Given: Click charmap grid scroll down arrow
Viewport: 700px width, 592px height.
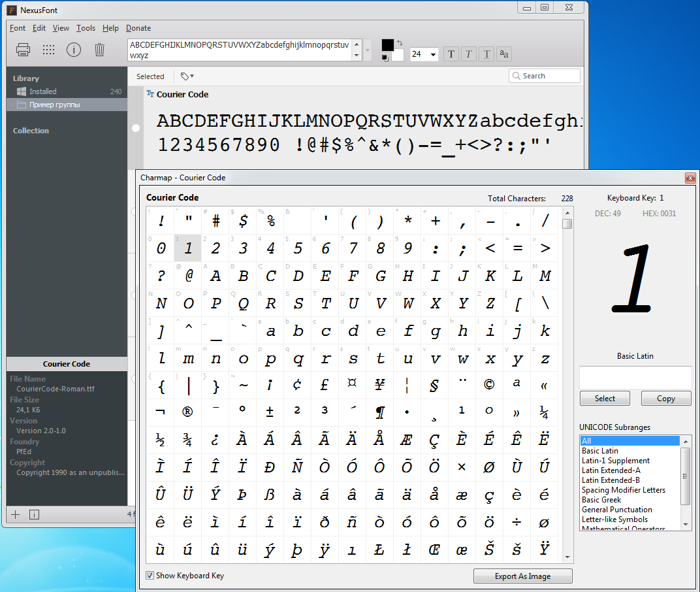Looking at the screenshot, I should [567, 557].
